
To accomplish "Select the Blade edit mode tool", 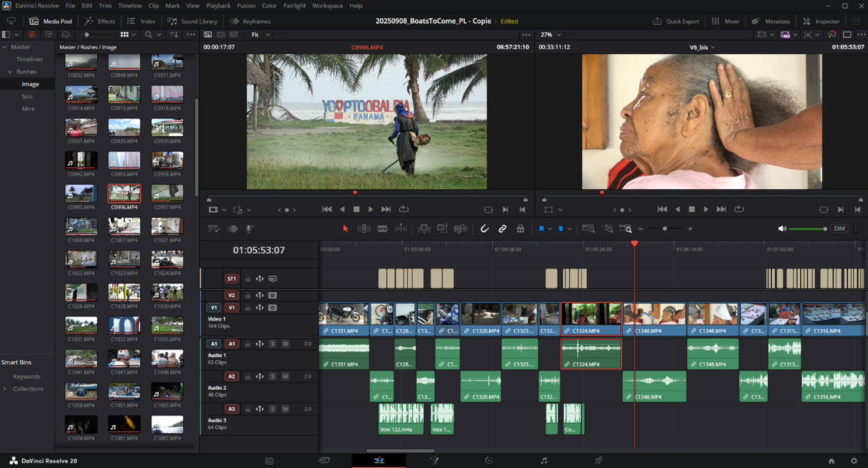I will (x=382, y=229).
